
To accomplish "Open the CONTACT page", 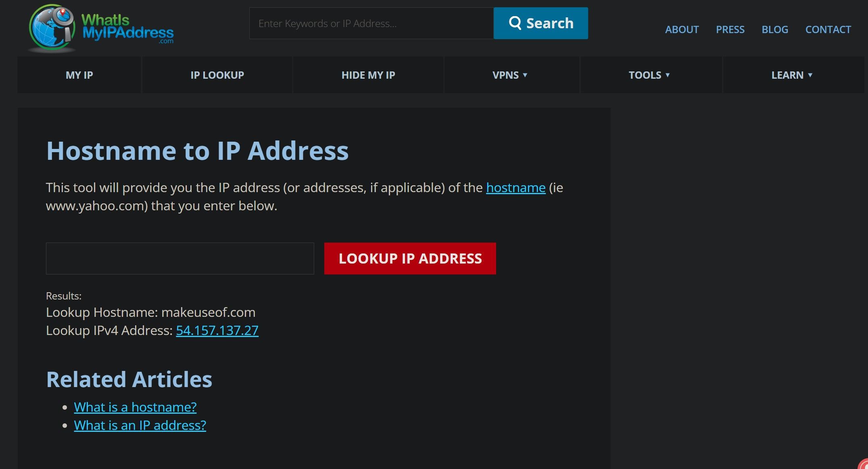I will click(x=828, y=29).
